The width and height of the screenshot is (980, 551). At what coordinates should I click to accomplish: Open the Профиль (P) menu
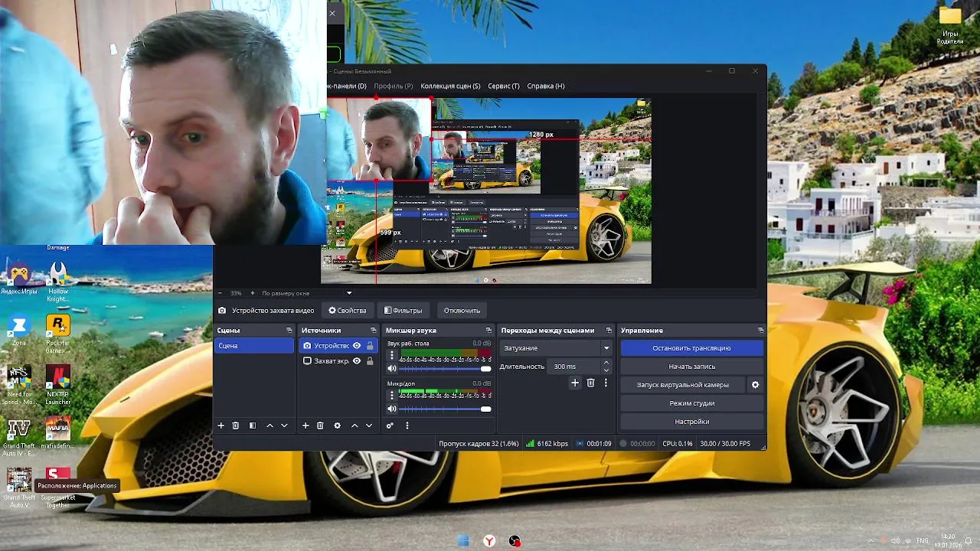[x=394, y=86]
